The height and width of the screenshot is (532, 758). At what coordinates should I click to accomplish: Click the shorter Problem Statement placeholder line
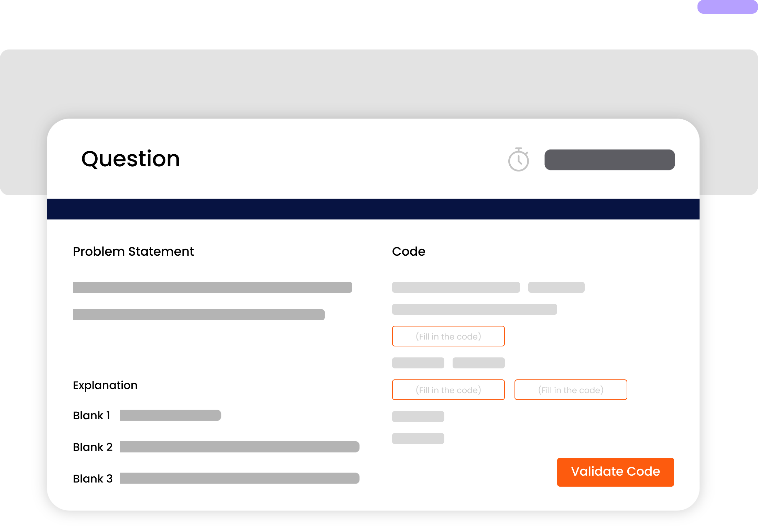198,315
